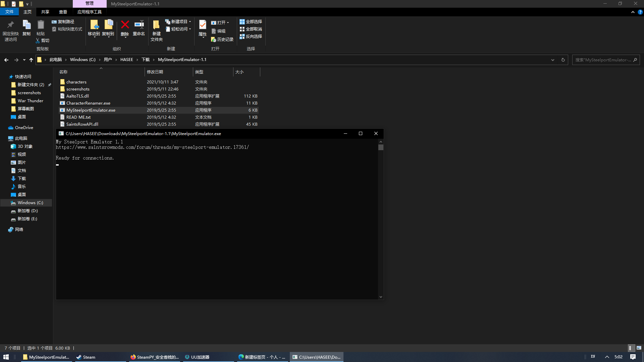Open War Thunder in Quick access
The image size is (644, 362).
pos(31,101)
